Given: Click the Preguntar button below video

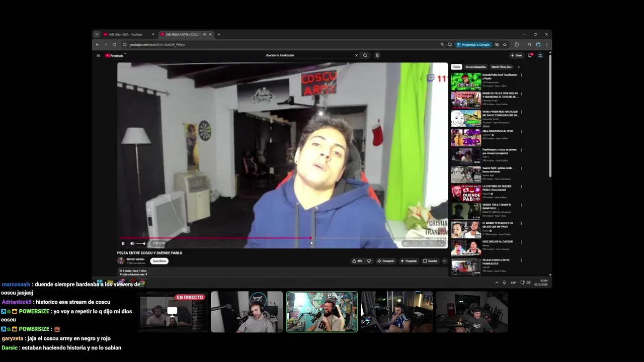Looking at the screenshot, I should [x=409, y=261].
